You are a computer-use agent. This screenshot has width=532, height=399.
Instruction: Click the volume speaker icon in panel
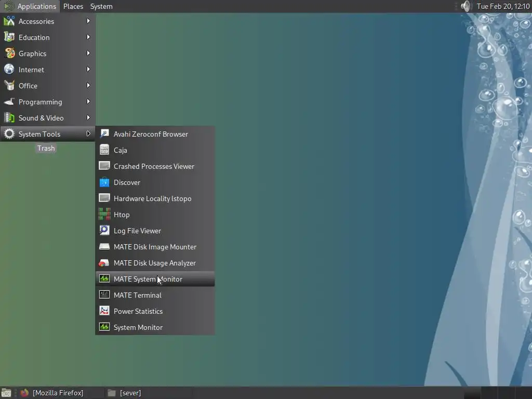click(466, 6)
